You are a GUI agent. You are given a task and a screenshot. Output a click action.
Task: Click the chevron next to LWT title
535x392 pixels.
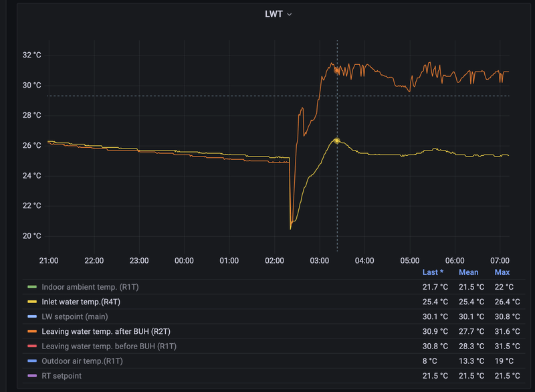point(290,15)
